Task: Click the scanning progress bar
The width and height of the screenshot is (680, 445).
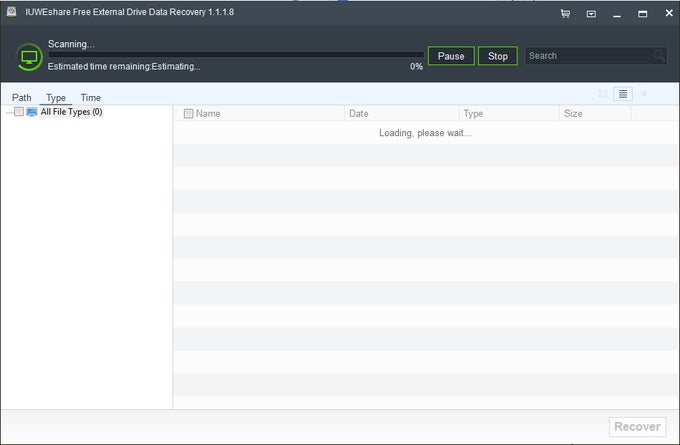Action: 236,55
